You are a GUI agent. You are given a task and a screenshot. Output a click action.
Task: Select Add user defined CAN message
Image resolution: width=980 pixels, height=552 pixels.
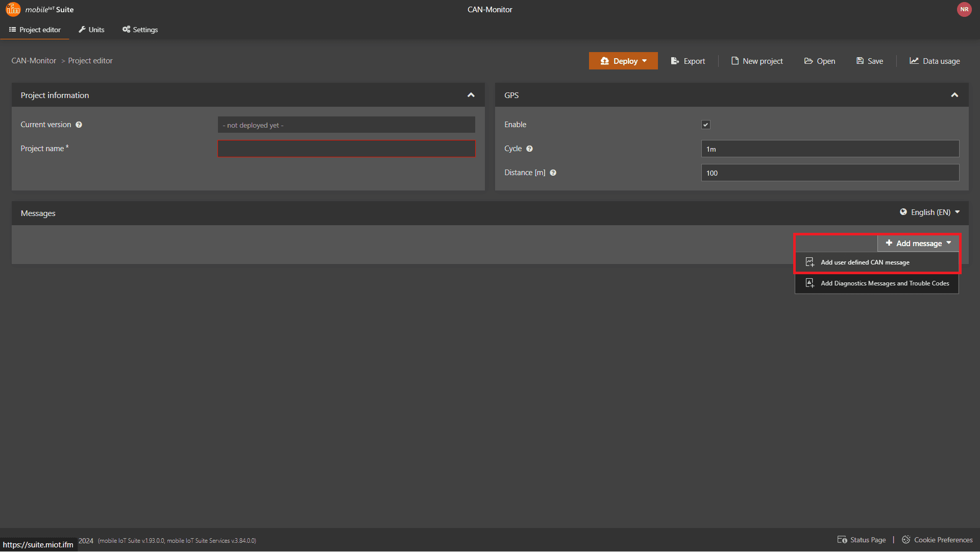coord(865,262)
